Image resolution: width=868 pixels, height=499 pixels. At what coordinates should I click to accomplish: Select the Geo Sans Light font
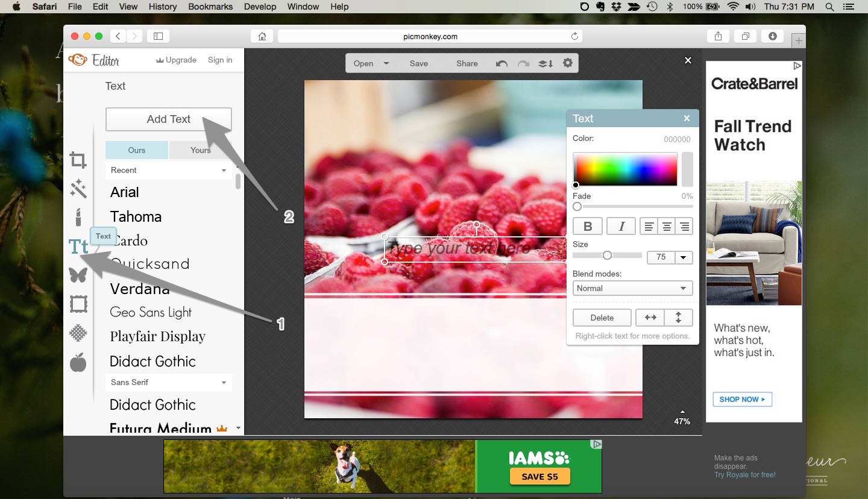(151, 312)
